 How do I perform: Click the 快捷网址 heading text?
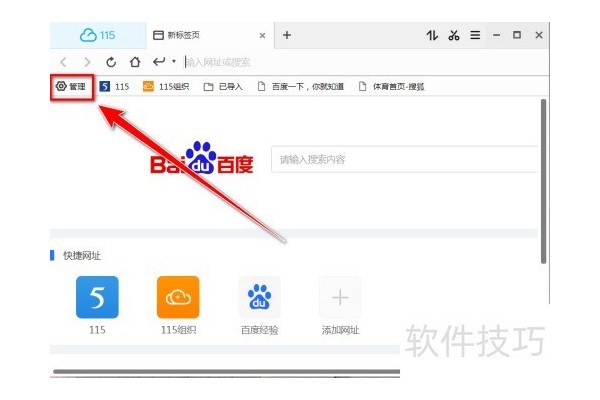[x=82, y=255]
